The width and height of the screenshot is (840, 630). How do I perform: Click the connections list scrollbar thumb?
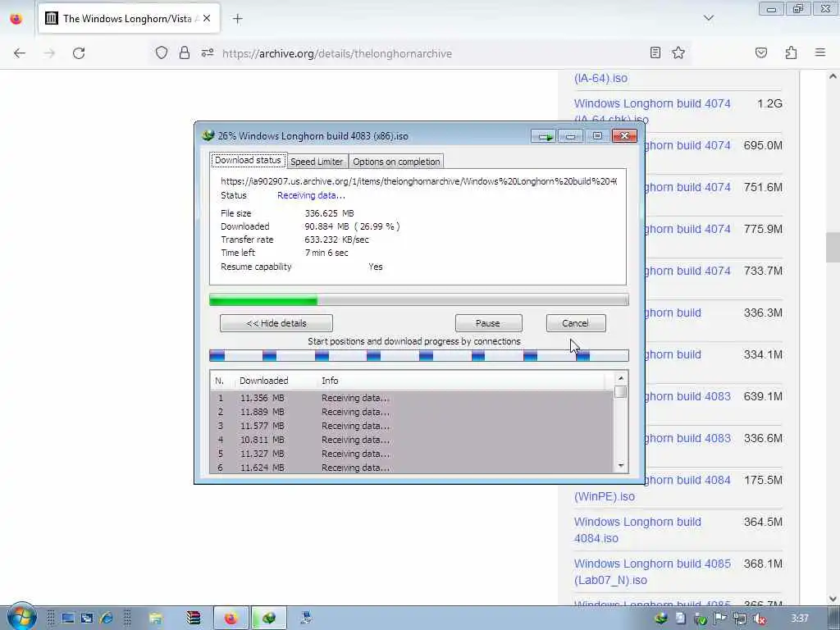[x=620, y=391]
